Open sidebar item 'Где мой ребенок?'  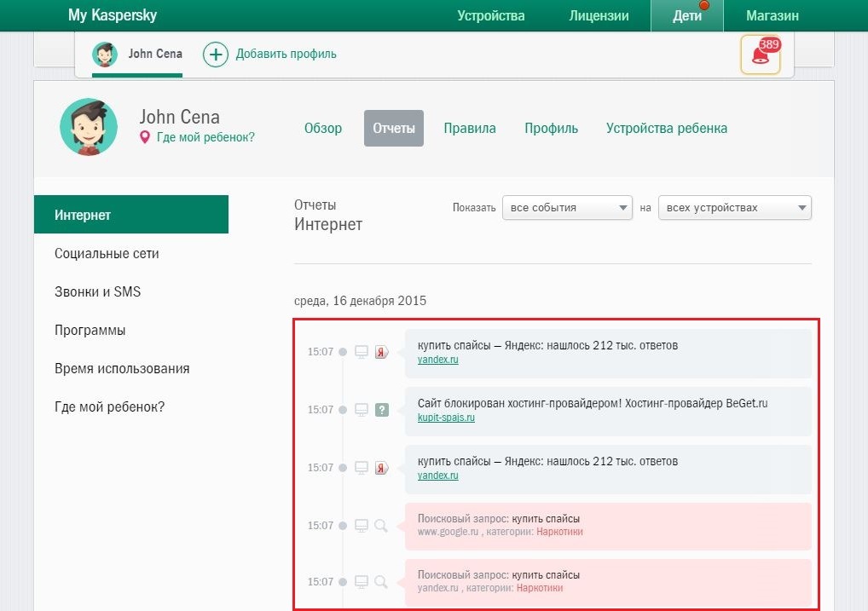110,406
